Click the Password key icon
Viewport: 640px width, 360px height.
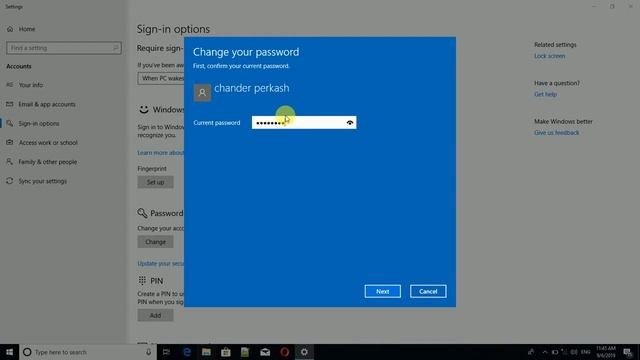(x=142, y=213)
